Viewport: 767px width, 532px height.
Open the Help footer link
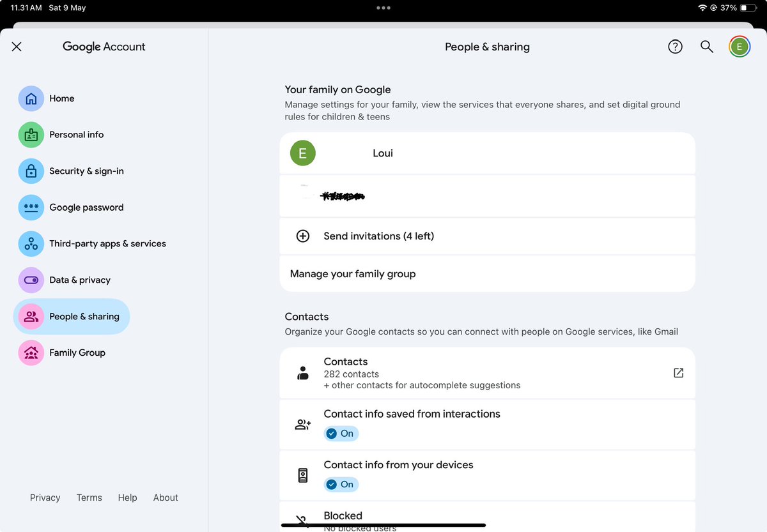(x=127, y=498)
